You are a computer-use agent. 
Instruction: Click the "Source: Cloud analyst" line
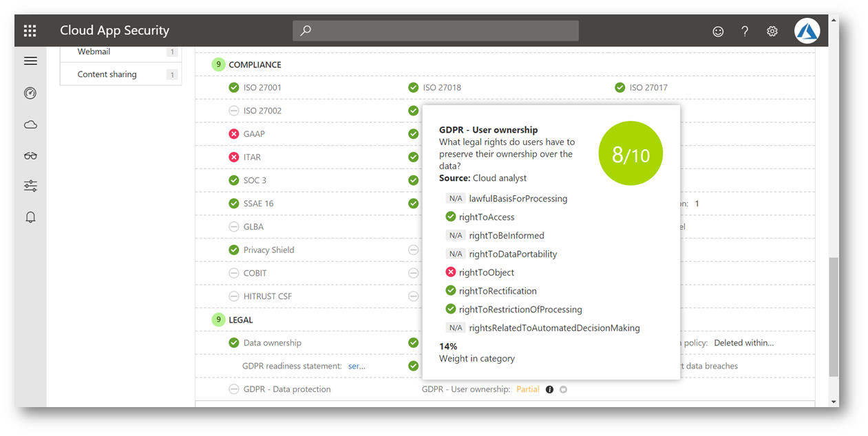(483, 178)
